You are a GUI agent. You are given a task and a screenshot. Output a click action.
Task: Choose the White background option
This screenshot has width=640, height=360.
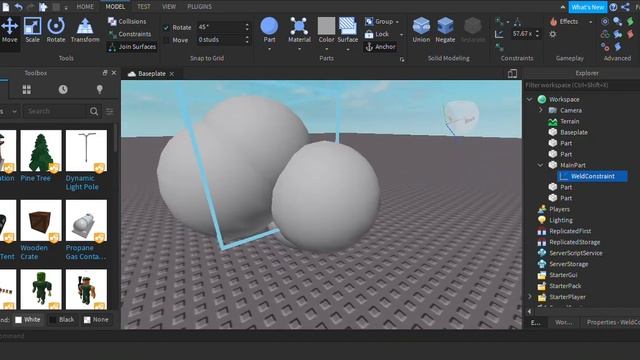coord(28,320)
